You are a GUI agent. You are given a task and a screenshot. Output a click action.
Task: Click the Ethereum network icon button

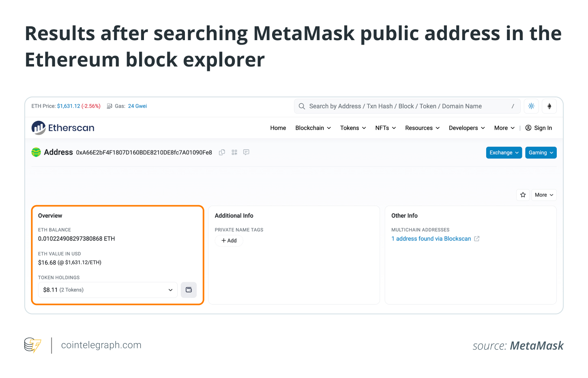click(549, 106)
